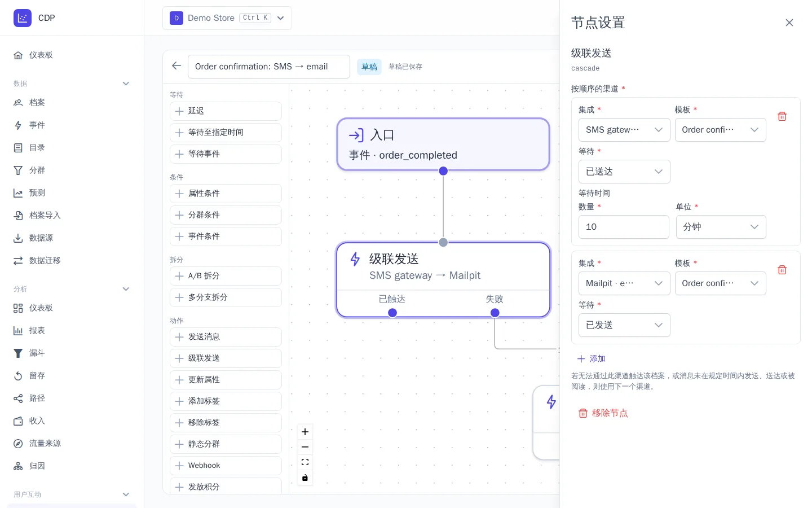Viewport: 812px width, 508px height.
Task: Add a 延迟 delay node
Action: point(226,111)
